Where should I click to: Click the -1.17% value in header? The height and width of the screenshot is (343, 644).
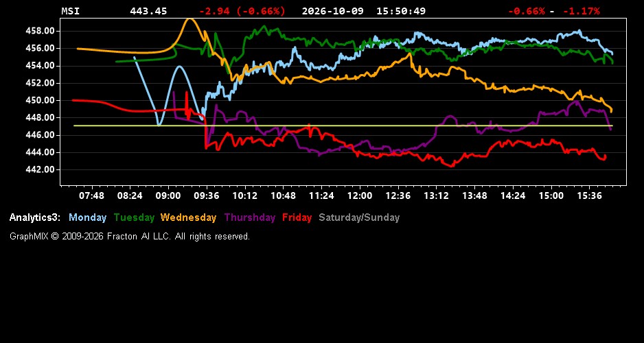point(581,11)
